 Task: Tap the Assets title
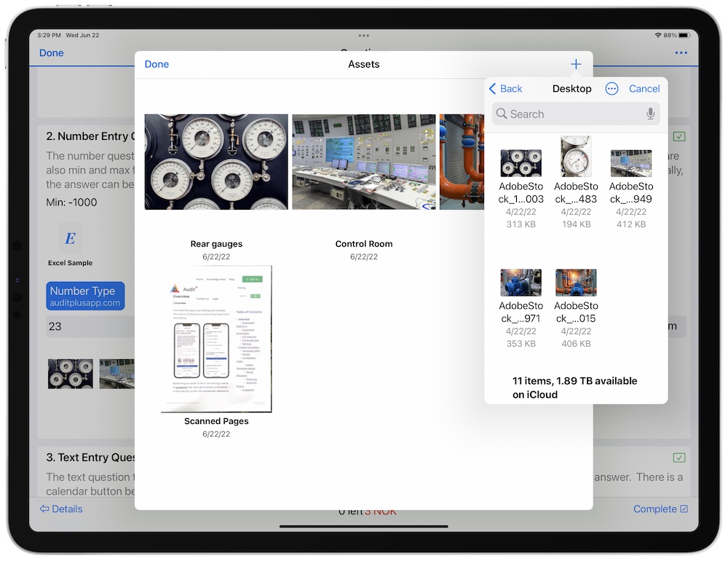click(364, 64)
